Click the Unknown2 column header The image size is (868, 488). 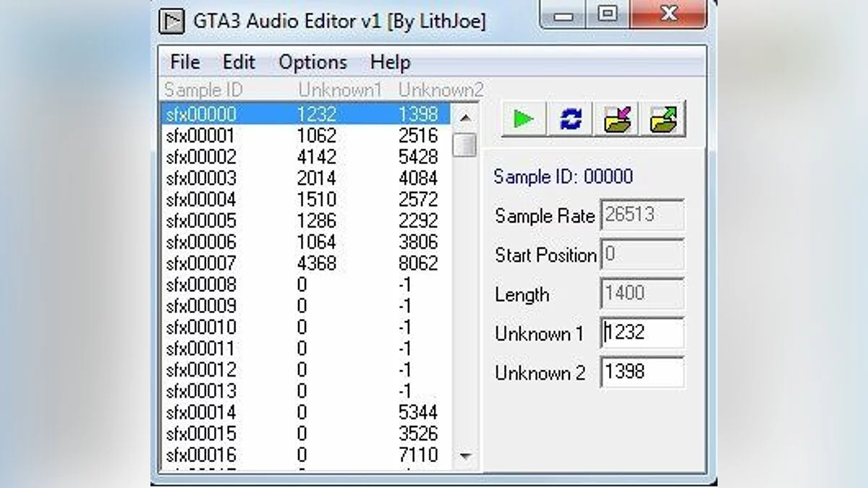[440, 90]
